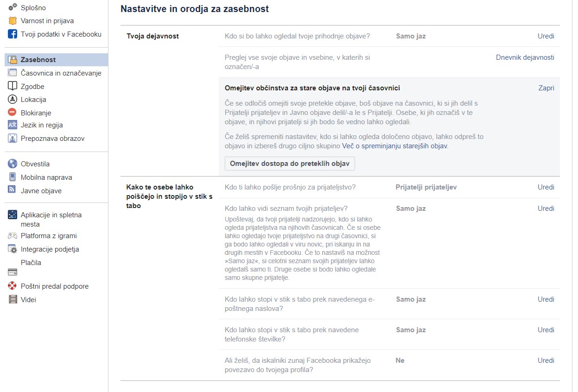Click the Prepoznava obrazov icon

pyautogui.click(x=13, y=138)
